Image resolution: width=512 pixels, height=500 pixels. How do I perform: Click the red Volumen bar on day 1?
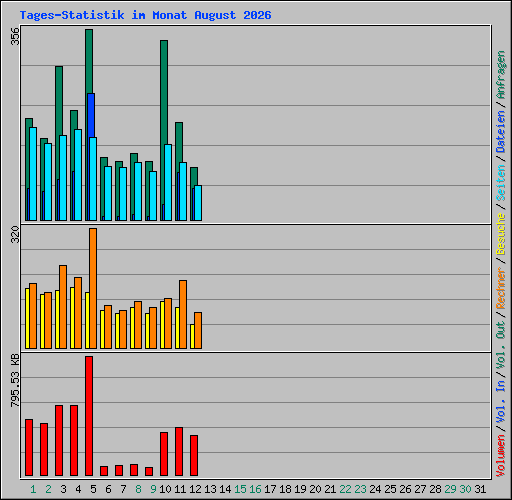tap(29, 447)
